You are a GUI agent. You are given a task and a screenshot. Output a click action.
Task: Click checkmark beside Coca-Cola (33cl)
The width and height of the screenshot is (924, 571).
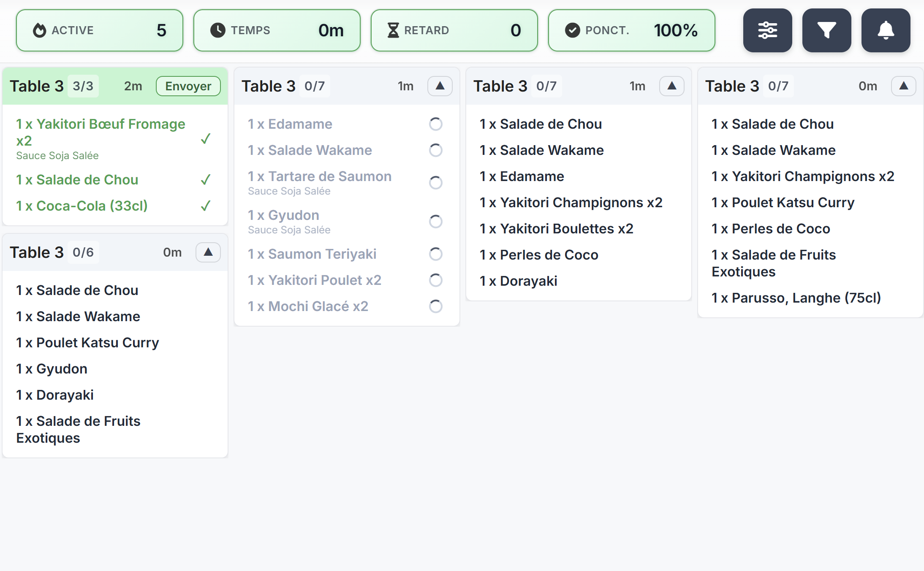pos(206,206)
